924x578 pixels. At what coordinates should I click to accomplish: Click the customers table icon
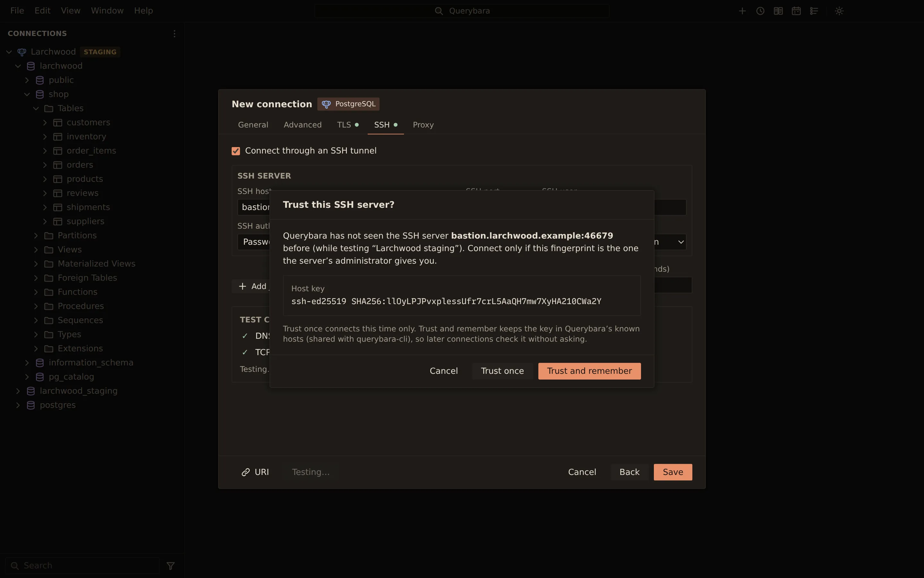58,123
